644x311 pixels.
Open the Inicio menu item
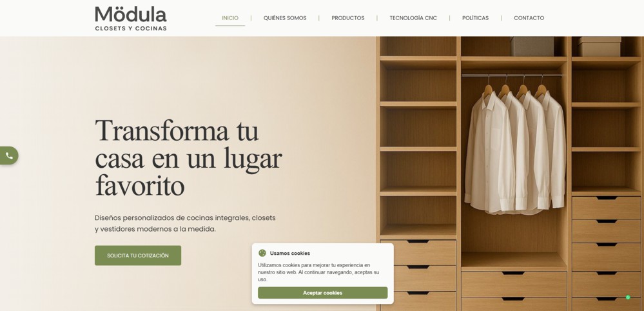(x=230, y=18)
